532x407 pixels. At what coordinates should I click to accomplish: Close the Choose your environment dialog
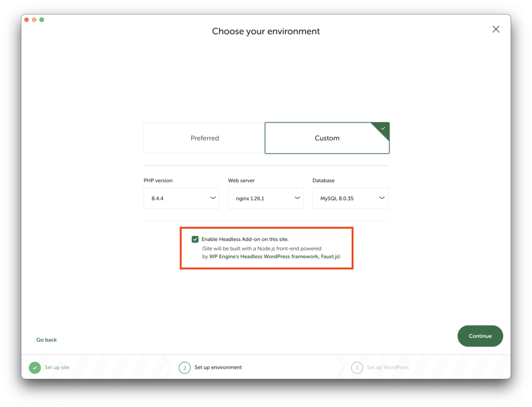(496, 29)
